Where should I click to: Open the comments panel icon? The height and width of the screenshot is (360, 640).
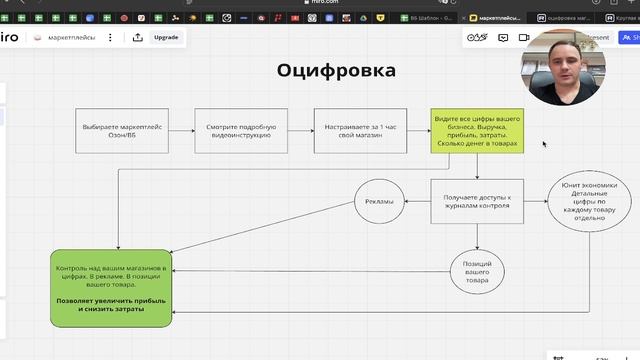coord(503,38)
